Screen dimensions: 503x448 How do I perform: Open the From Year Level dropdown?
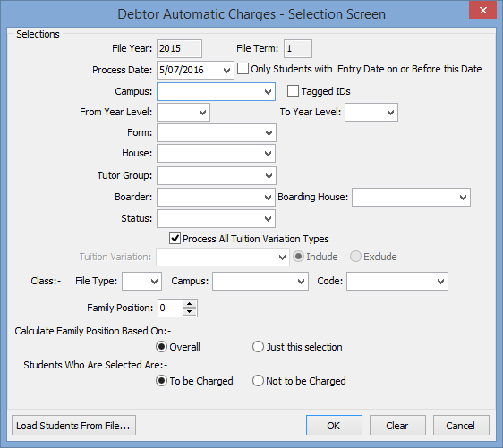[202, 112]
